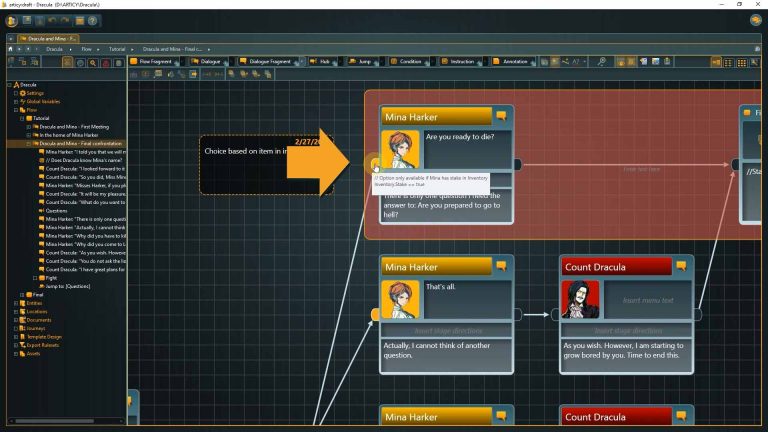Toggle the first highlighted icon right of zoom magnifier
The width and height of the screenshot is (768, 432).
[620, 61]
